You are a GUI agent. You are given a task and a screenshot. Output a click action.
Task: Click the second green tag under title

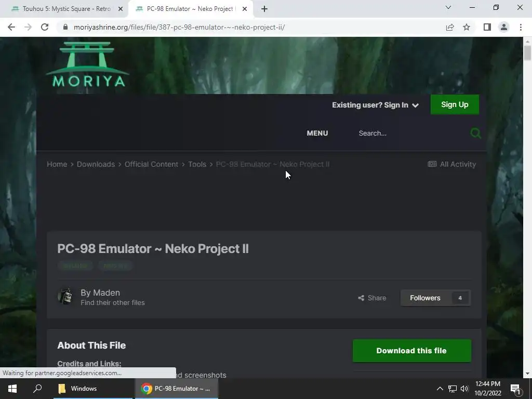pyautogui.click(x=115, y=265)
